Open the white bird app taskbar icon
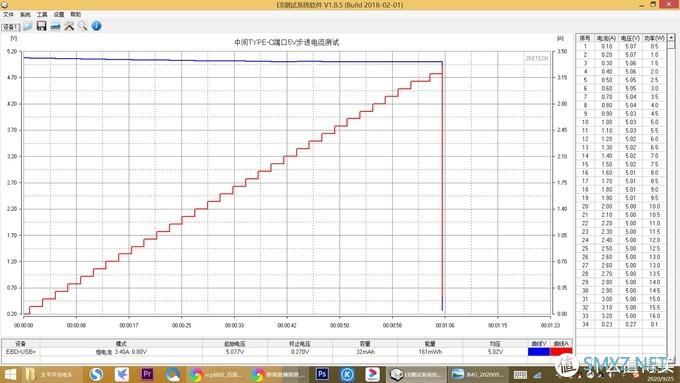The image size is (680, 383). point(122,374)
